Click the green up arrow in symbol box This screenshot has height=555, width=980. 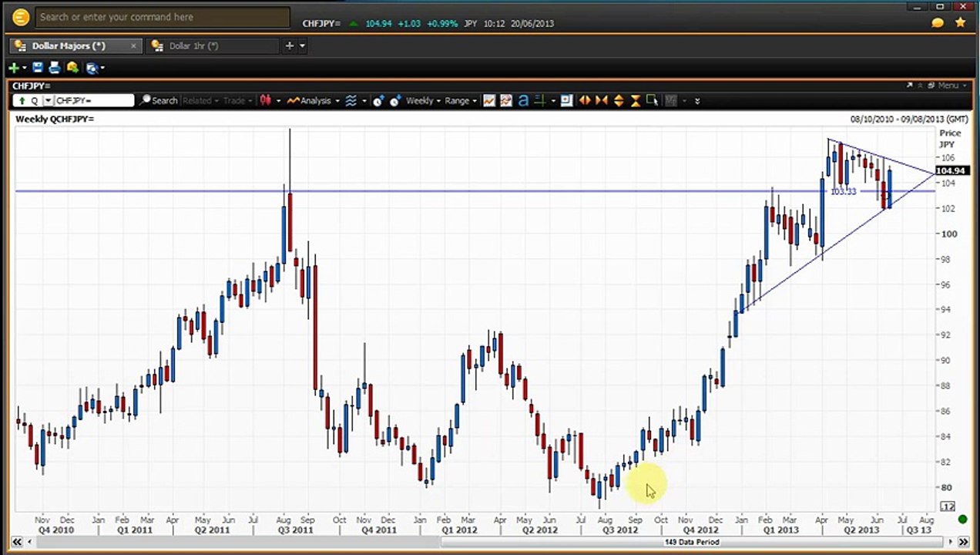[22, 100]
